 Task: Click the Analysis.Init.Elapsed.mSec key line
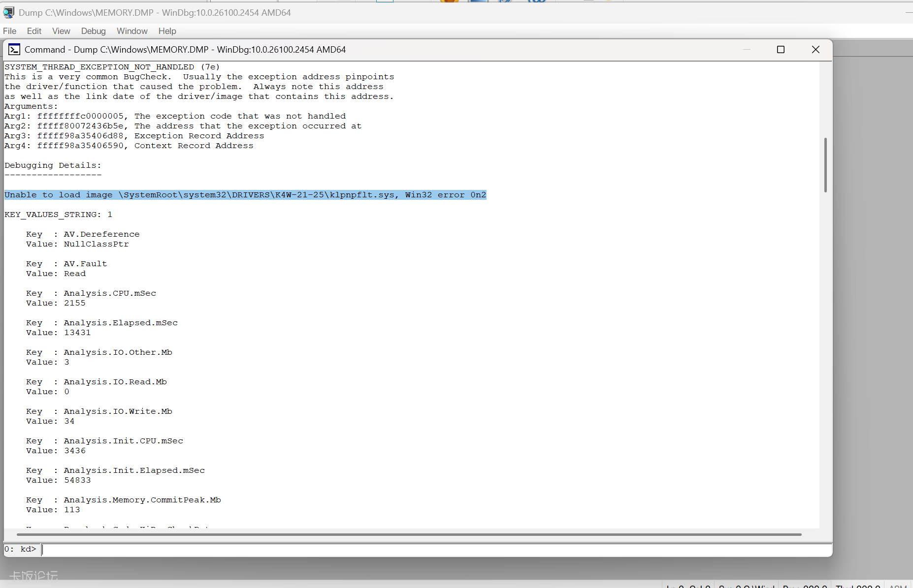[115, 470]
